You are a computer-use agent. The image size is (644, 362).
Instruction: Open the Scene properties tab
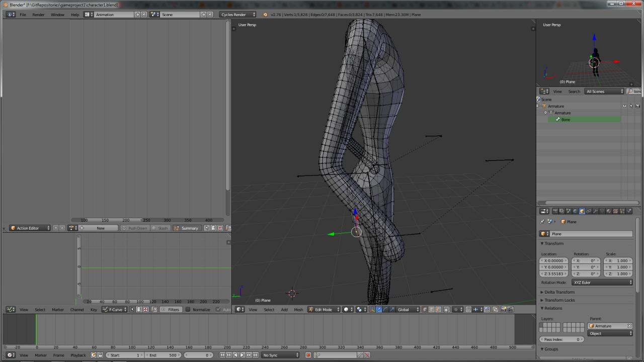569,211
